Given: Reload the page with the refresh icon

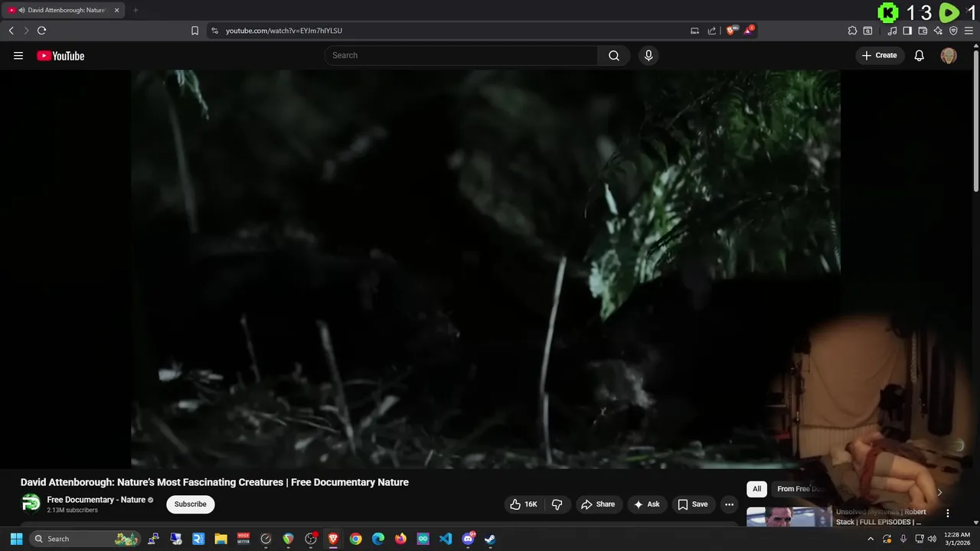Looking at the screenshot, I should [x=41, y=31].
